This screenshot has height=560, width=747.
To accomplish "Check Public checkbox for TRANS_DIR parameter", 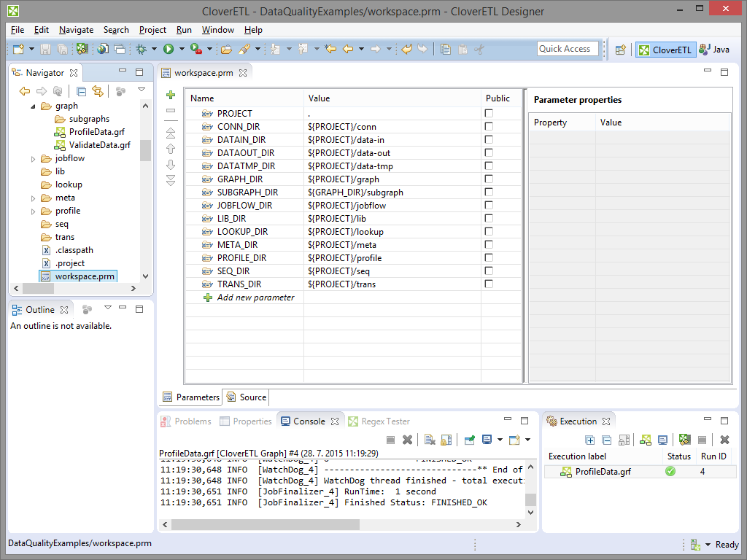I will (x=489, y=284).
